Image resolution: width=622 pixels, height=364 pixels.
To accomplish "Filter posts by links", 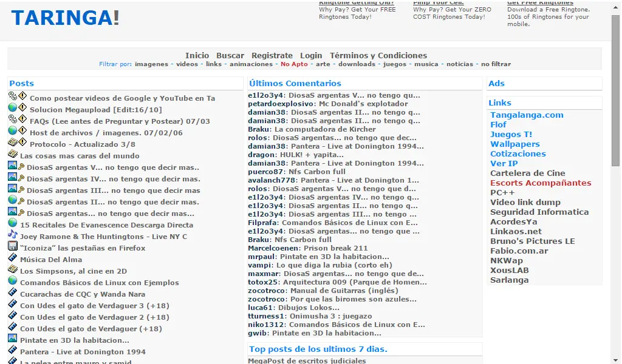I will pyautogui.click(x=214, y=64).
